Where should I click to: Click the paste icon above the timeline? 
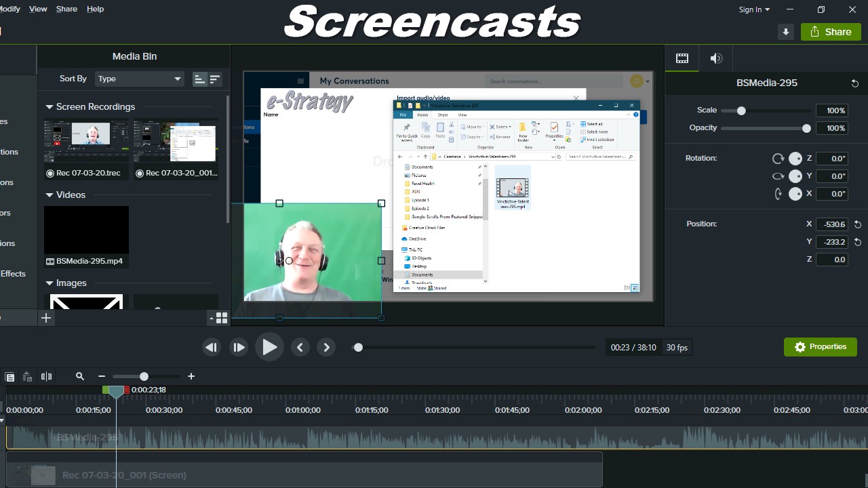pyautogui.click(x=26, y=376)
